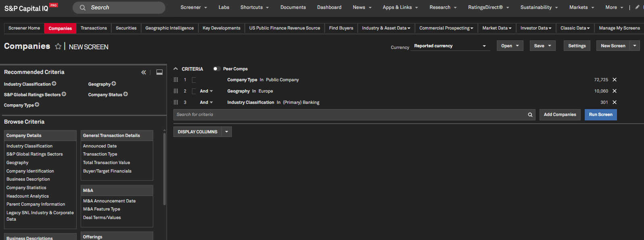Switch to the Transactions tab
Viewport: 644px width, 240px height.
(94, 28)
